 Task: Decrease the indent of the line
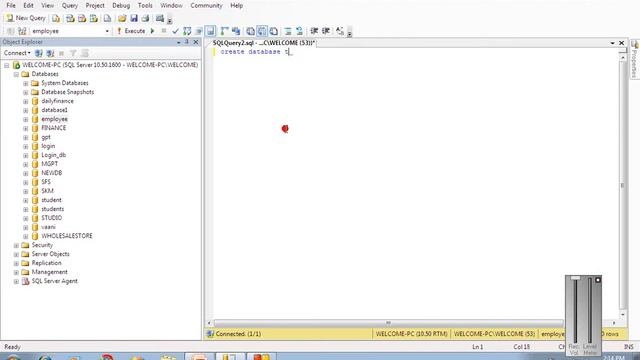314,31
